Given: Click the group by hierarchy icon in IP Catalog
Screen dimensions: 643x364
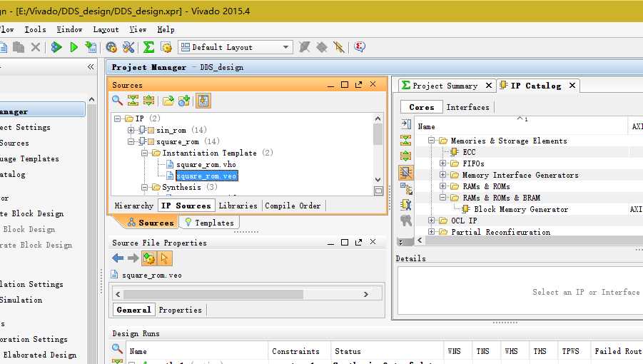Looking at the screenshot, I should click(405, 188).
